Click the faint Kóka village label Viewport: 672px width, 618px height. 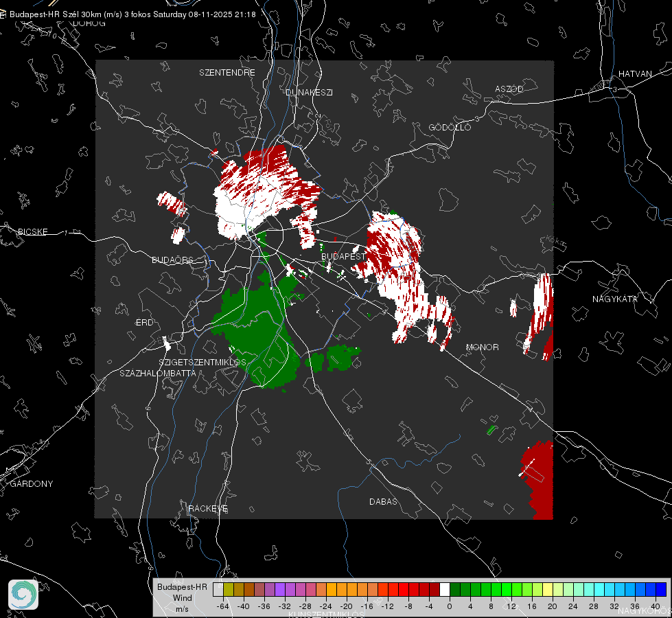[556, 242]
